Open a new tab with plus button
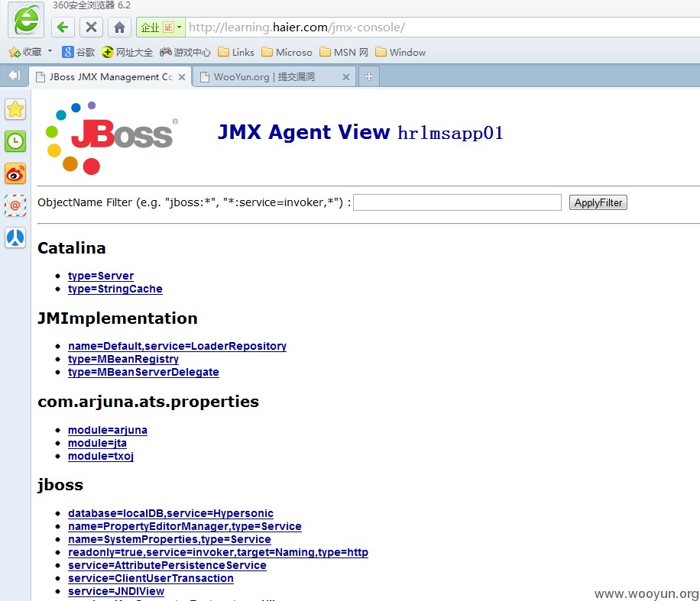Screen dimensions: 700x601 369,76
